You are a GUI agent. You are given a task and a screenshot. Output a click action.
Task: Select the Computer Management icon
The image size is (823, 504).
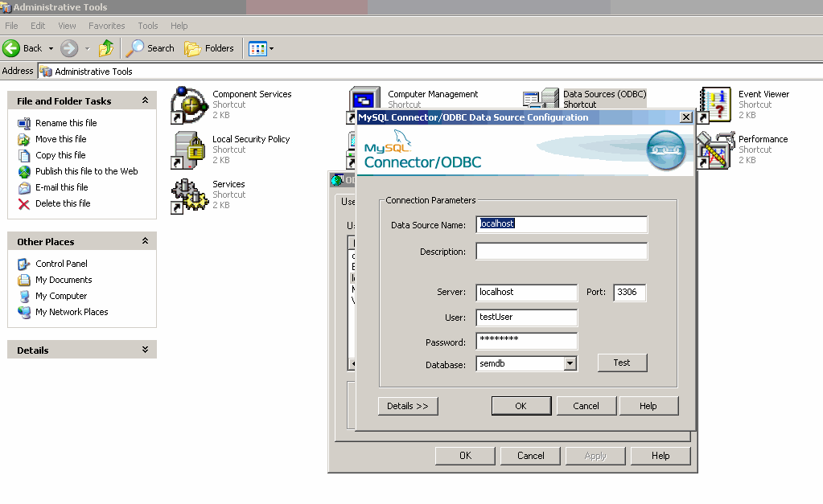coord(364,97)
